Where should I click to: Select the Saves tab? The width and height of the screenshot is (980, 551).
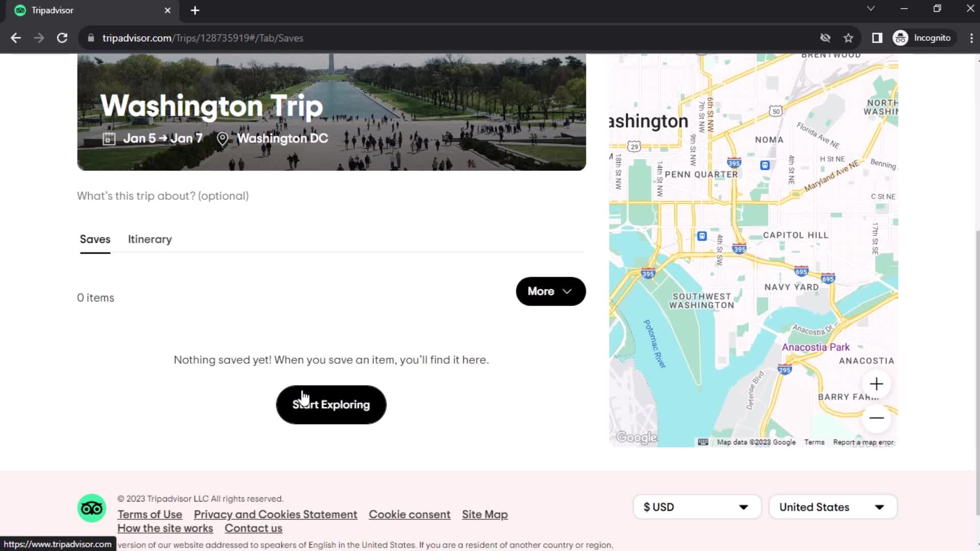[x=94, y=239]
